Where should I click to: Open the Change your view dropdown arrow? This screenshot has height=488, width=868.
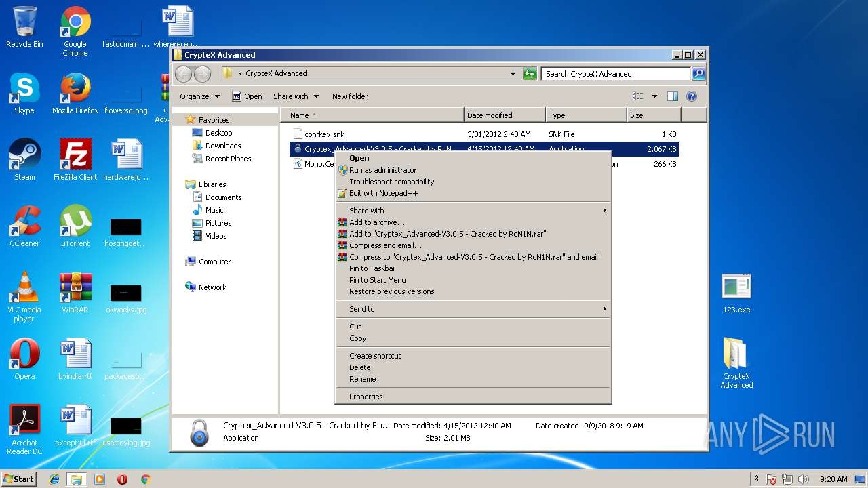click(654, 96)
